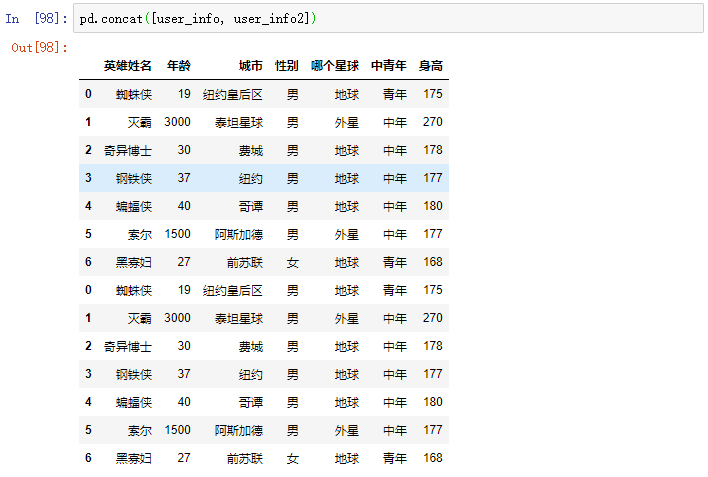Select 青年 in the bottom table row
This screenshot has width=708, height=477.
(395, 458)
